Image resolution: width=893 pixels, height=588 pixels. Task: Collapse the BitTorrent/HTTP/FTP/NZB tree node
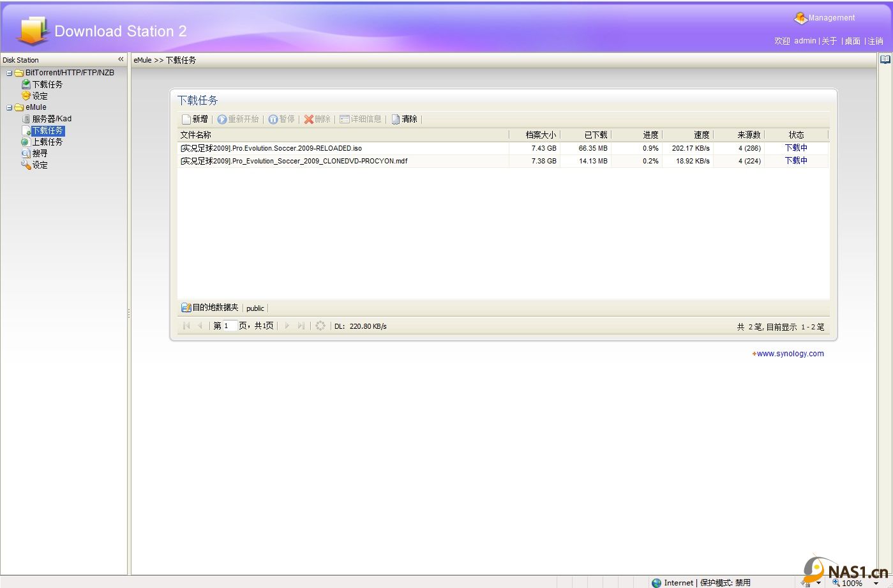point(10,73)
